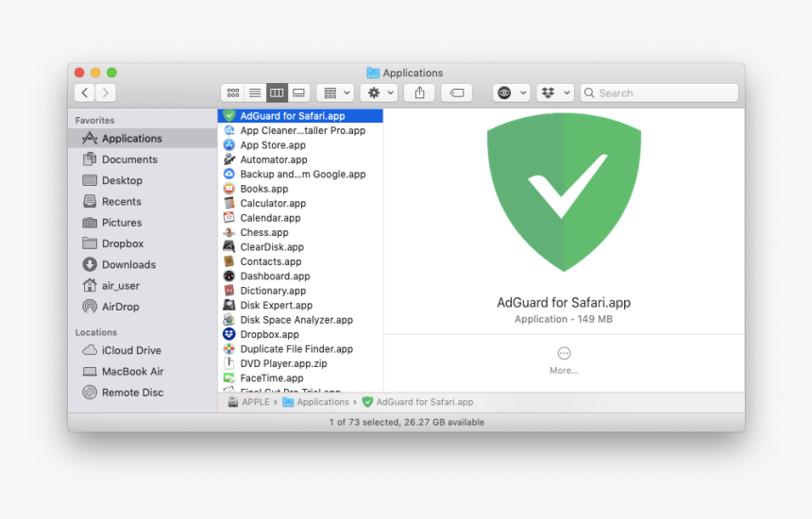Switch to gallery view in toolbar
This screenshot has width=812, height=519.
click(x=298, y=92)
